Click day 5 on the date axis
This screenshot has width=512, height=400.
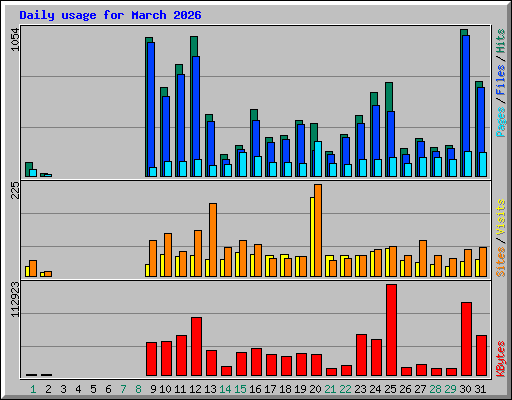pyautogui.click(x=93, y=389)
